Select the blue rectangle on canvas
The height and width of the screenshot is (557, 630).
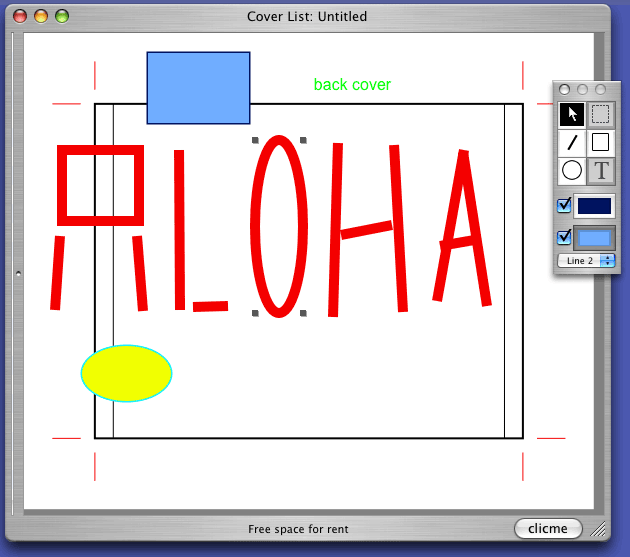pos(198,88)
